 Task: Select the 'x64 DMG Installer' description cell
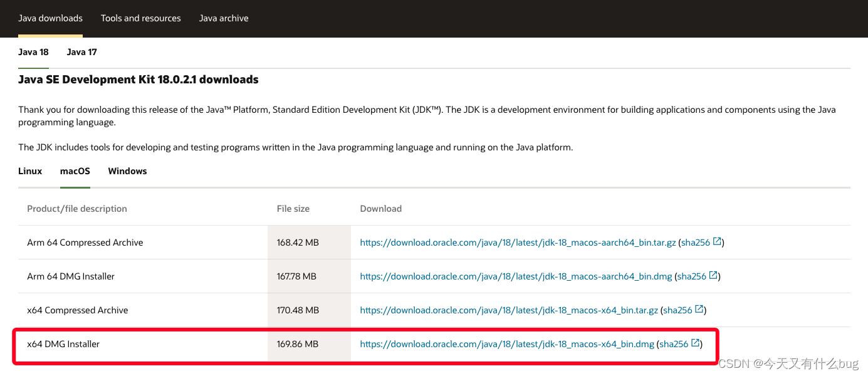point(143,344)
